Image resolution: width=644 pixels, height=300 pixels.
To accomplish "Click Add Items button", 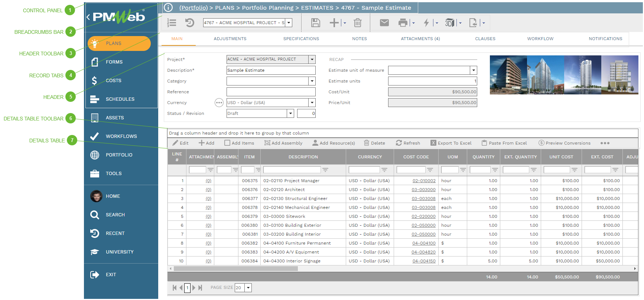I will click(240, 143).
